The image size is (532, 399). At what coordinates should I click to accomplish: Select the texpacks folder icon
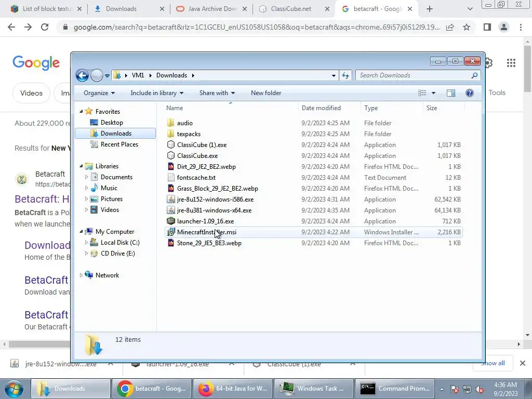pyautogui.click(x=170, y=134)
